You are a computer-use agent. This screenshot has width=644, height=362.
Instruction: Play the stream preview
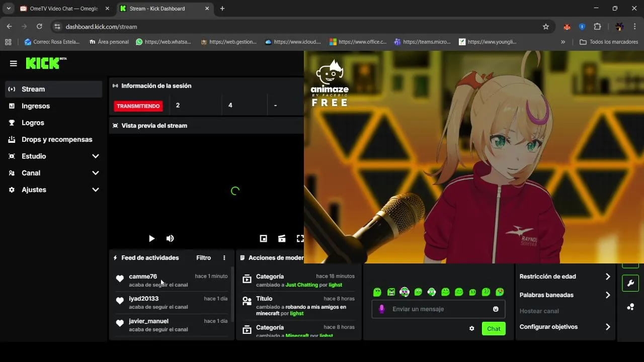151,238
